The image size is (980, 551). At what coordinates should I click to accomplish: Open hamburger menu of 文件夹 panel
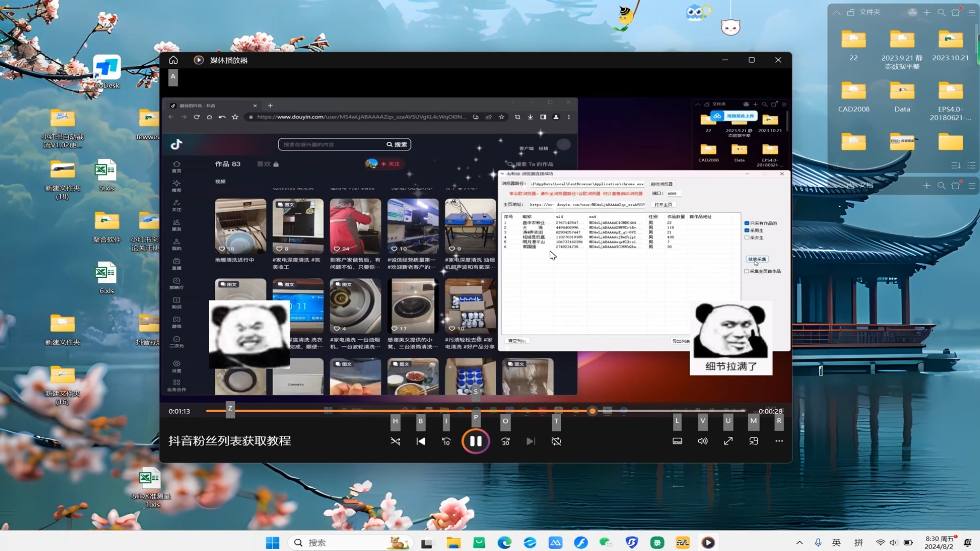(972, 12)
